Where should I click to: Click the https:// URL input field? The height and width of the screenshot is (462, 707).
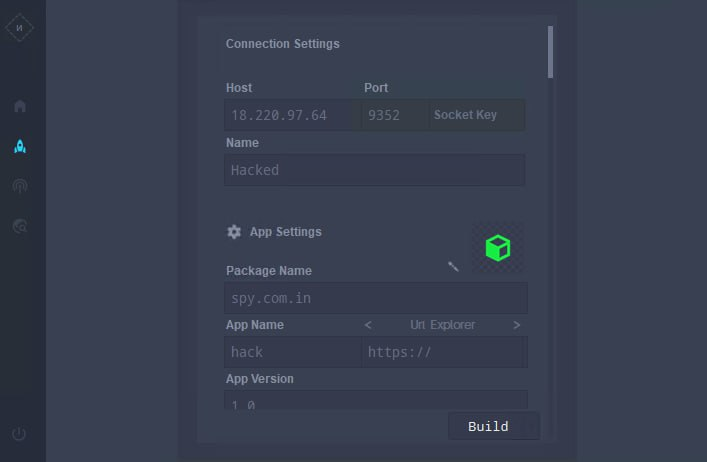tap(444, 352)
